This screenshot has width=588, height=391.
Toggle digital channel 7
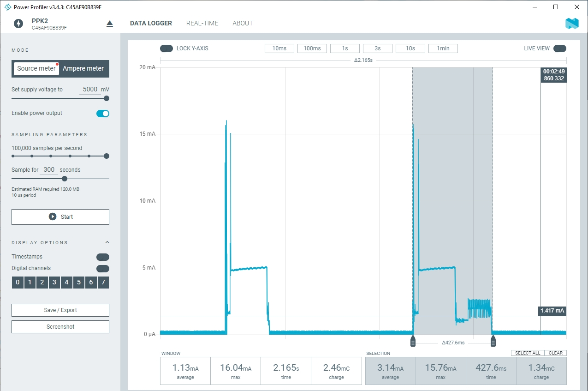tap(103, 283)
